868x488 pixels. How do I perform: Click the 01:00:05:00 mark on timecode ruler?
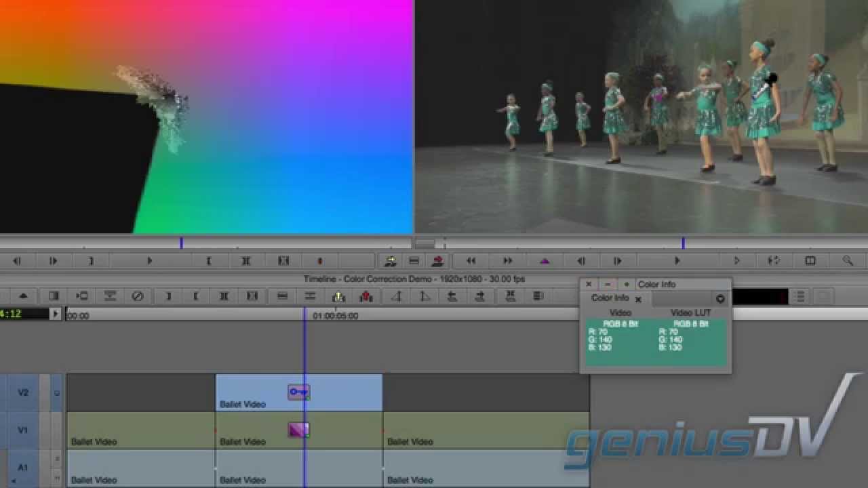point(335,316)
